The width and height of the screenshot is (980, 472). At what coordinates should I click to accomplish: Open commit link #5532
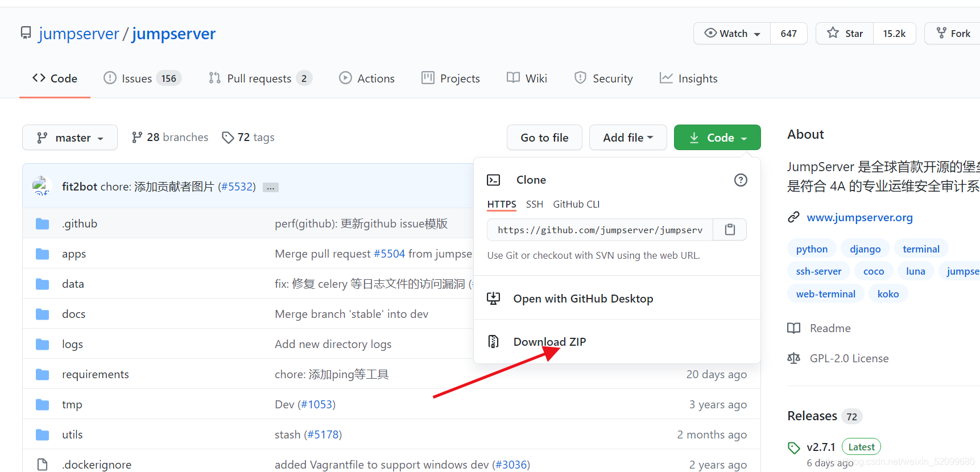click(x=237, y=187)
